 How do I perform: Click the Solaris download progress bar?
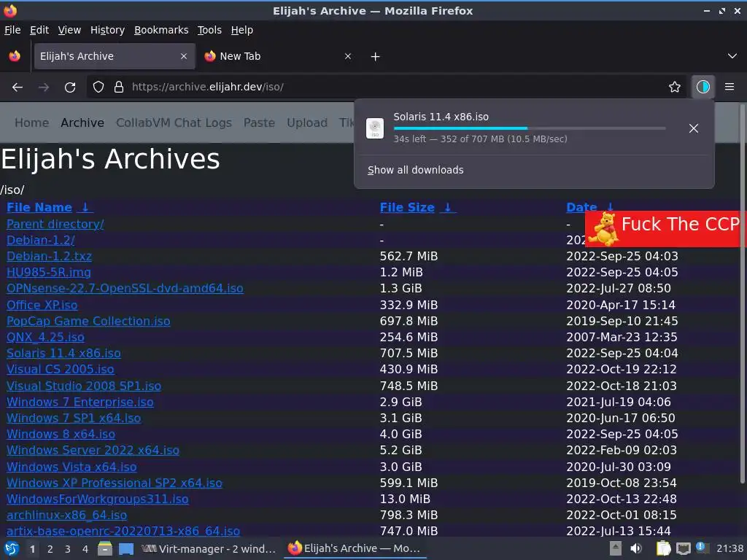pyautogui.click(x=530, y=128)
